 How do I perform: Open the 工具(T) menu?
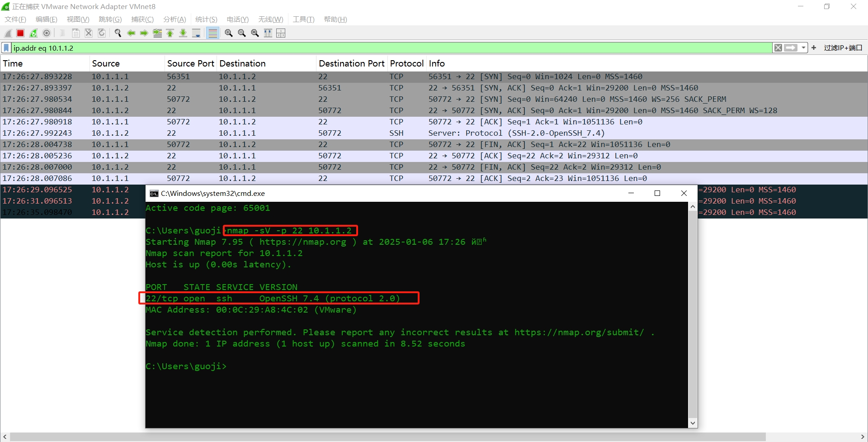(x=303, y=19)
